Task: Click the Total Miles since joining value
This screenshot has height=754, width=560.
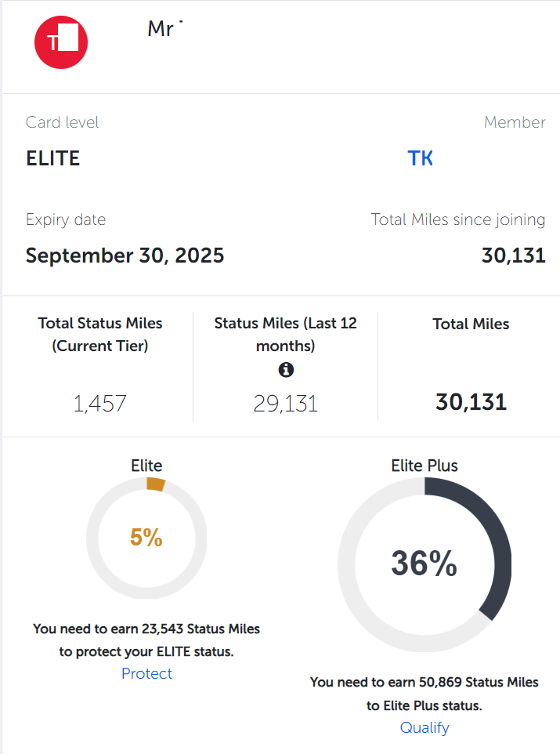Action: 513,256
